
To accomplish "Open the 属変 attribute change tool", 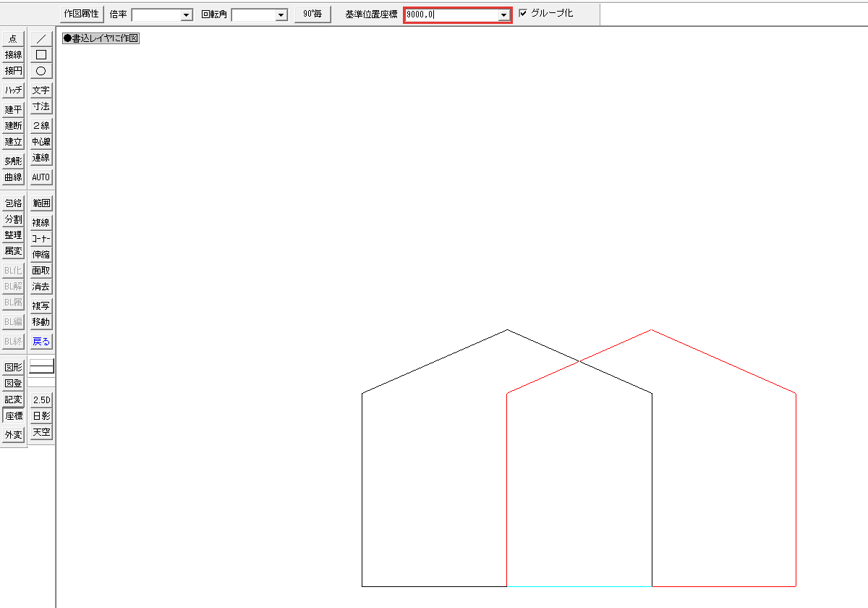I will (x=13, y=251).
